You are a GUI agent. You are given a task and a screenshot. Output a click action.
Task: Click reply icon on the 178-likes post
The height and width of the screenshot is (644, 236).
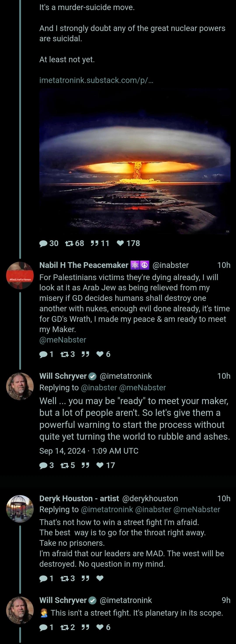click(x=43, y=243)
